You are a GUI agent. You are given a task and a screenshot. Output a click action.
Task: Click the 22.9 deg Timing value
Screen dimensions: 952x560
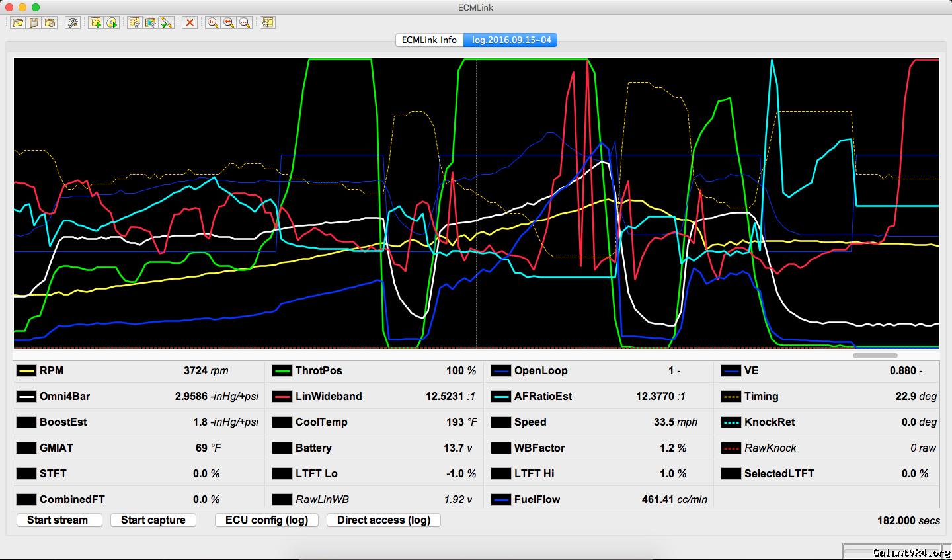[x=916, y=397]
